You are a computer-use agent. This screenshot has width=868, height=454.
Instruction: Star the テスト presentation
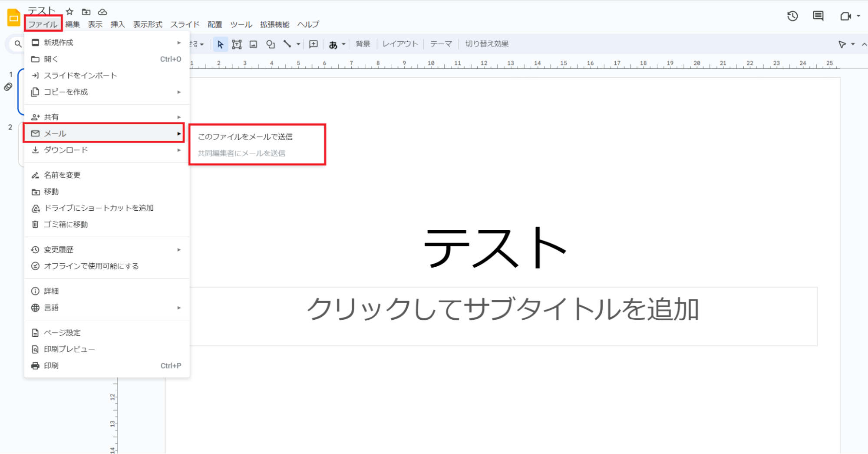click(69, 12)
